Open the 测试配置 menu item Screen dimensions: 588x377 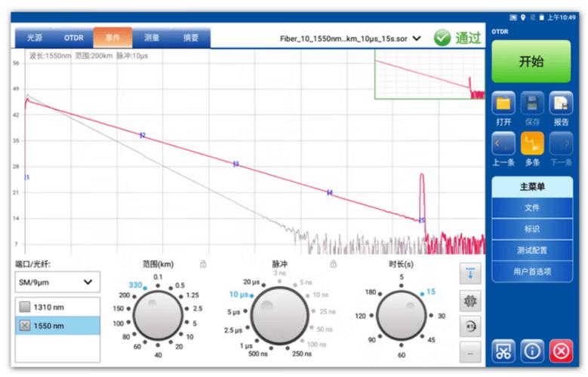(x=532, y=250)
